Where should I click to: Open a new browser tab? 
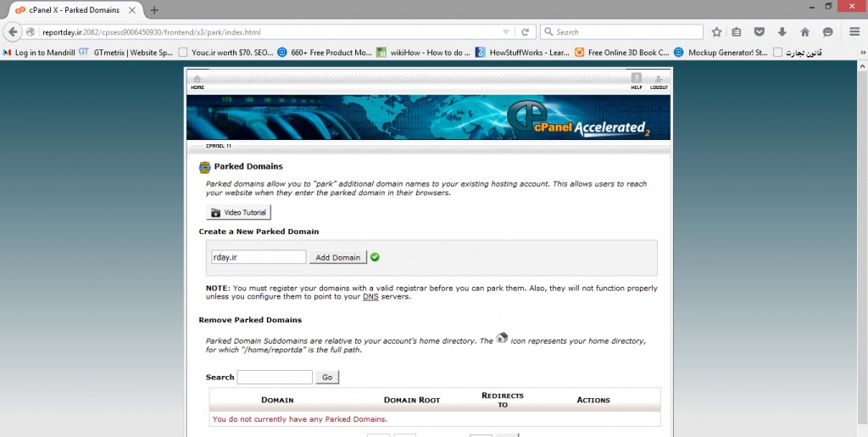tap(154, 9)
